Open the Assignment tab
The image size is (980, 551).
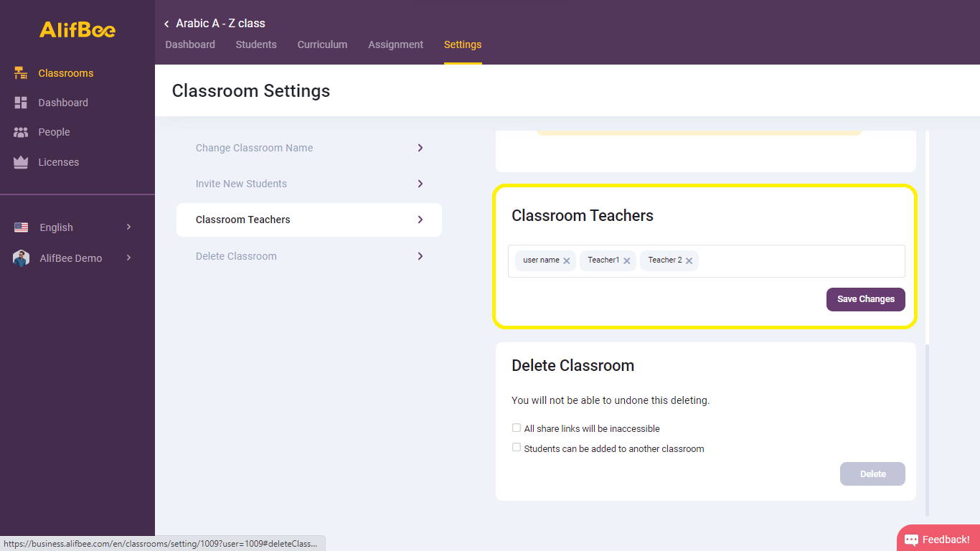pyautogui.click(x=395, y=44)
